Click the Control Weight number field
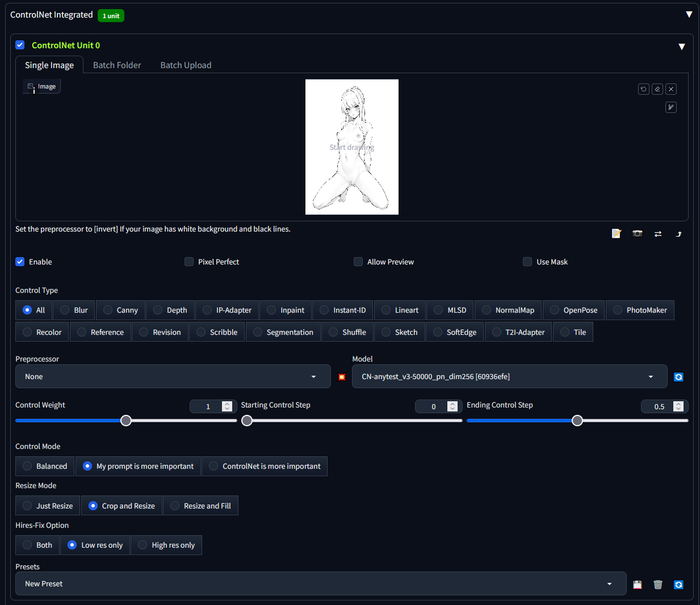The image size is (700, 605). click(208, 406)
